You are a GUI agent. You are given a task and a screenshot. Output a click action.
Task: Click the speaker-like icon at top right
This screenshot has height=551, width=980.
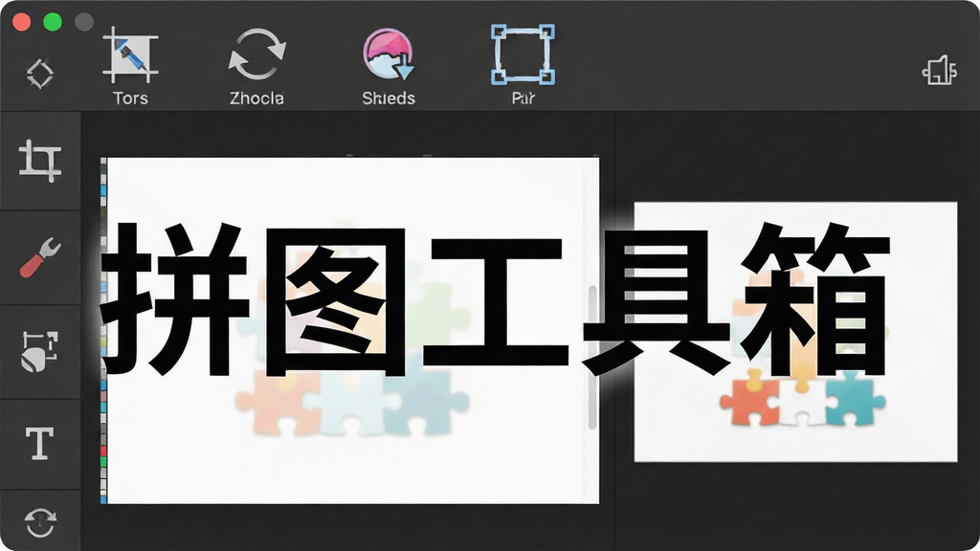tap(940, 70)
